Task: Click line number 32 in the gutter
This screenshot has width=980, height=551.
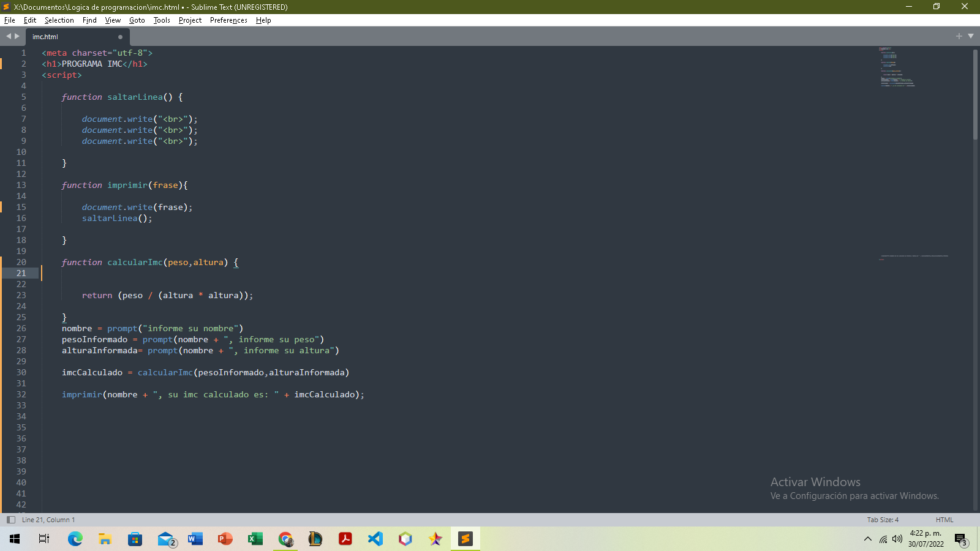Action: [21, 394]
